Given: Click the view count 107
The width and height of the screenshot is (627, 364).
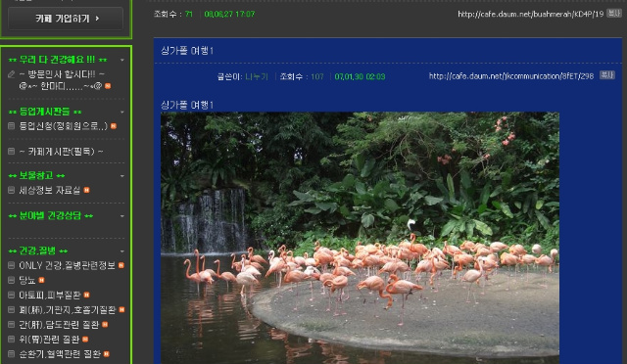Looking at the screenshot, I should (317, 76).
